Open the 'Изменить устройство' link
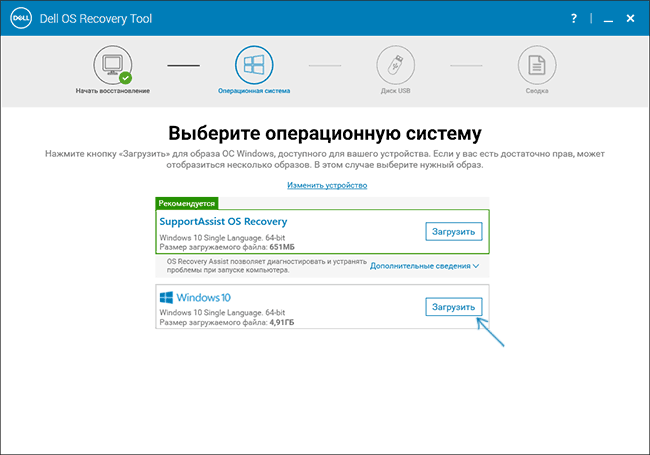This screenshot has height=455, width=650. click(327, 185)
